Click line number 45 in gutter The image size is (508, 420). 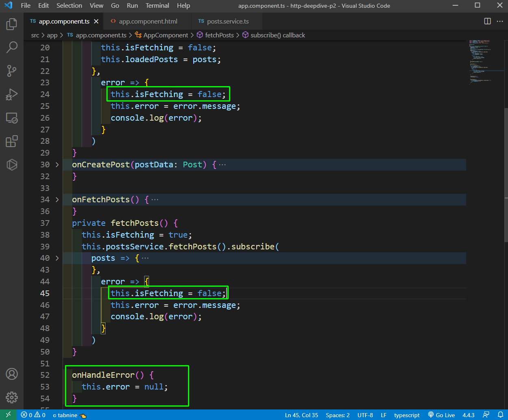(x=45, y=293)
